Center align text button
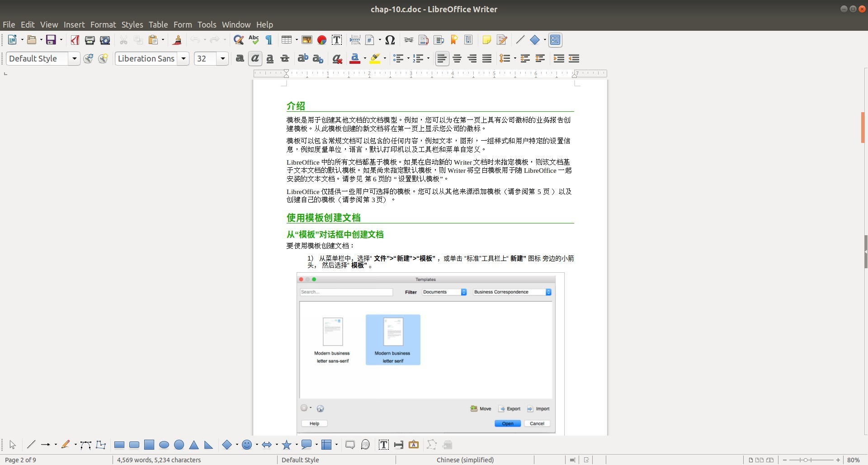 tap(457, 59)
